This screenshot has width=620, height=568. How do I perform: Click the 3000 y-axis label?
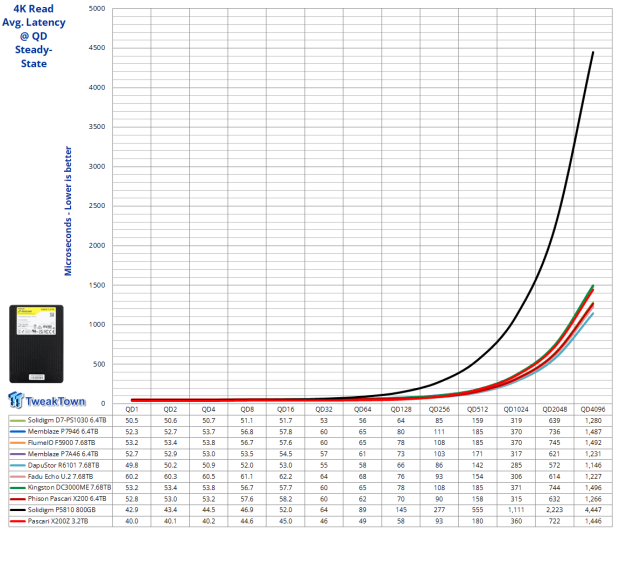[x=97, y=167]
